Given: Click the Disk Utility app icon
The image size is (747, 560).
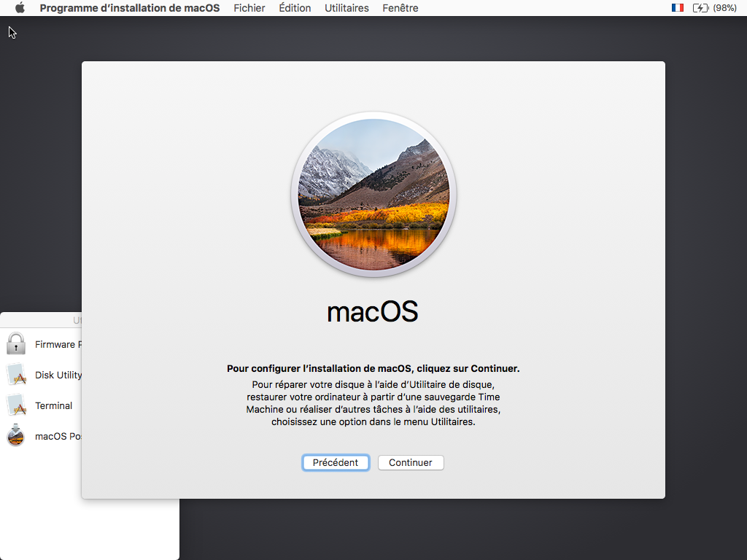Looking at the screenshot, I should point(16,375).
